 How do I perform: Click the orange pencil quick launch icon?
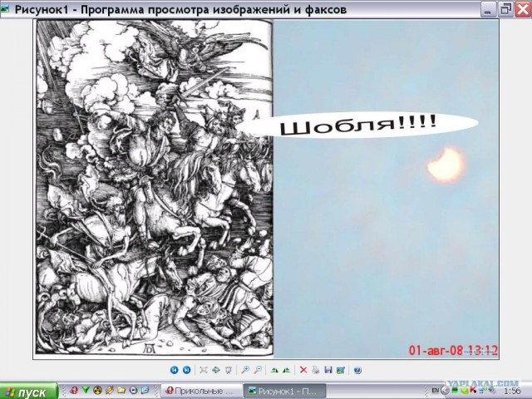[x=109, y=390]
